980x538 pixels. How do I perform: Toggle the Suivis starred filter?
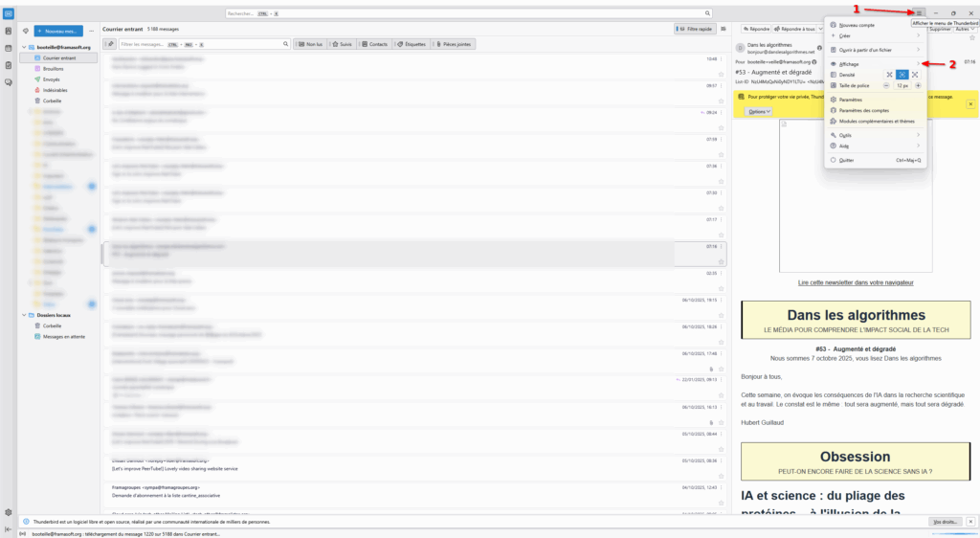343,44
